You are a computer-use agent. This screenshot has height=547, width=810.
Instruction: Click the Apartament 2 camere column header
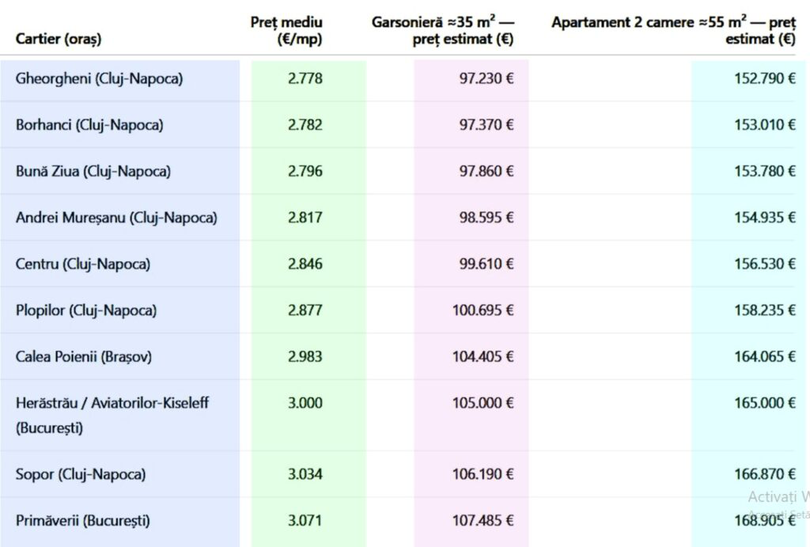pos(680,30)
